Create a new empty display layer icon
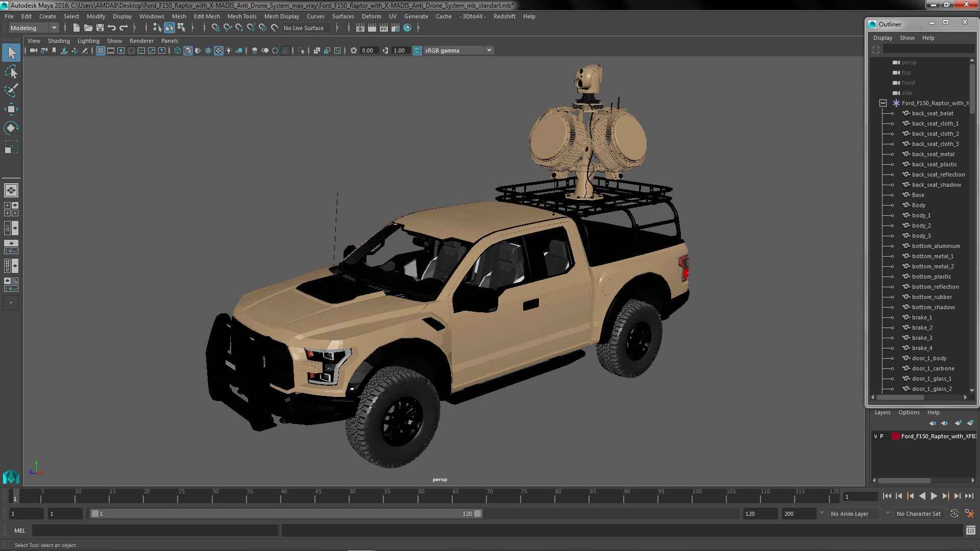This screenshot has height=551, width=980. pos(958,423)
